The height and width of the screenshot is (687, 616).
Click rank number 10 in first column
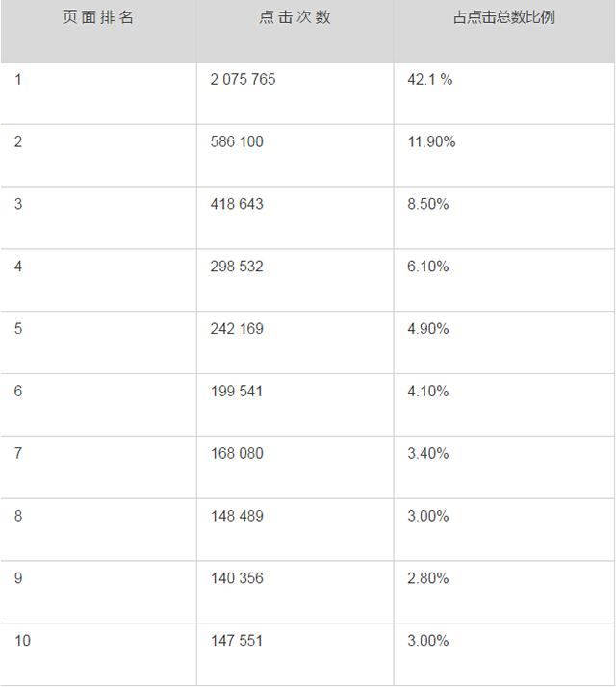pyautogui.click(x=22, y=641)
